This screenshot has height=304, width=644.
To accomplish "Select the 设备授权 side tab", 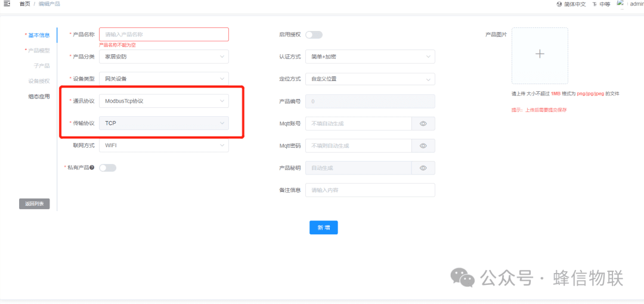I will pos(39,81).
